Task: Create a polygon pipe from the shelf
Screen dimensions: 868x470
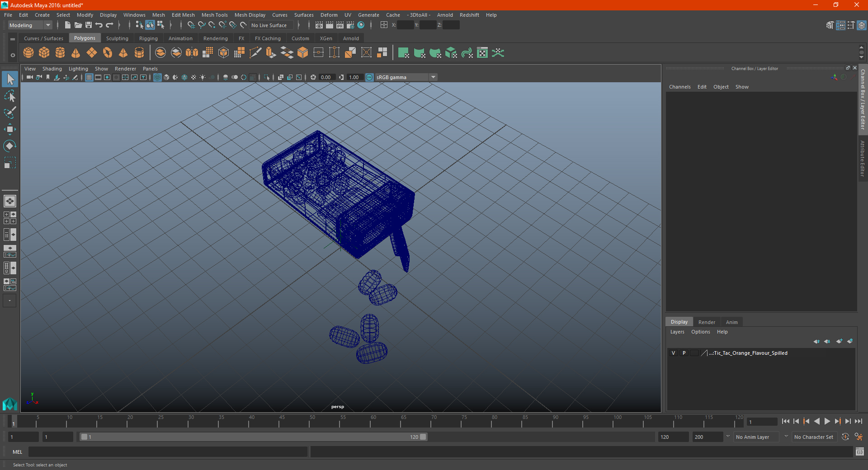Action: (x=139, y=53)
